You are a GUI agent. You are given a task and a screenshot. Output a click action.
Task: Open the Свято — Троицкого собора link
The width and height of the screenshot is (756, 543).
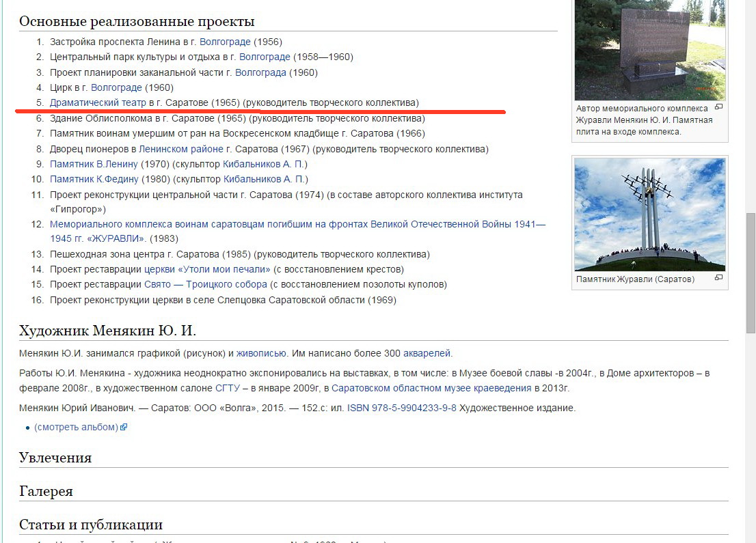point(205,285)
